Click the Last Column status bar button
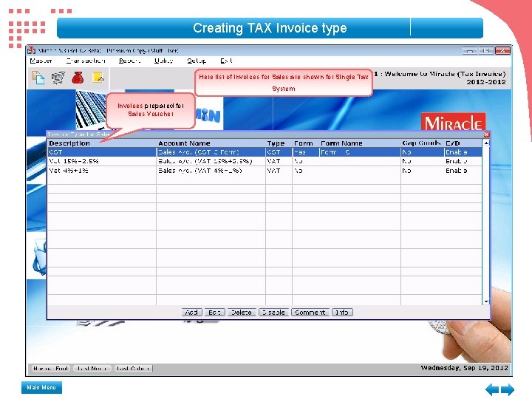The height and width of the screenshot is (399, 532). (133, 368)
